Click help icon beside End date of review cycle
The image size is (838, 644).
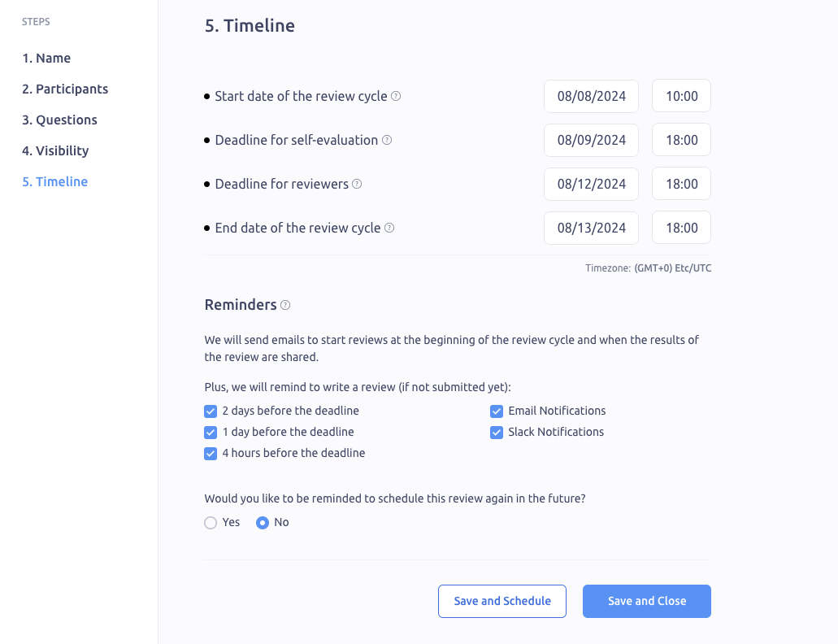point(389,228)
